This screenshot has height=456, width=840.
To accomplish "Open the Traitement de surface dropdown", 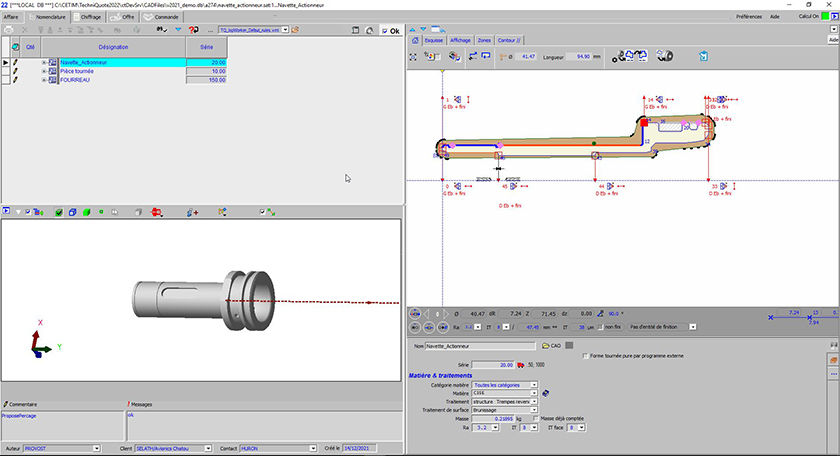I will pyautogui.click(x=533, y=410).
